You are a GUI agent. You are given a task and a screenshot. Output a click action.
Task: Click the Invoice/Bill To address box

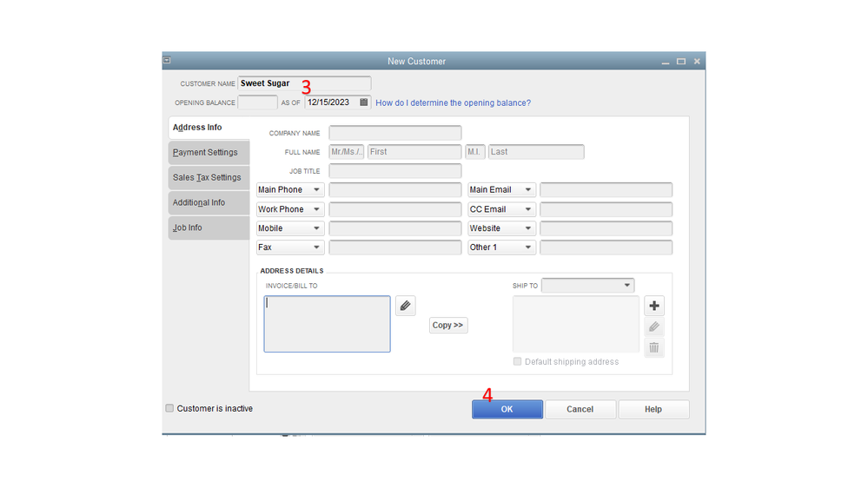(328, 324)
